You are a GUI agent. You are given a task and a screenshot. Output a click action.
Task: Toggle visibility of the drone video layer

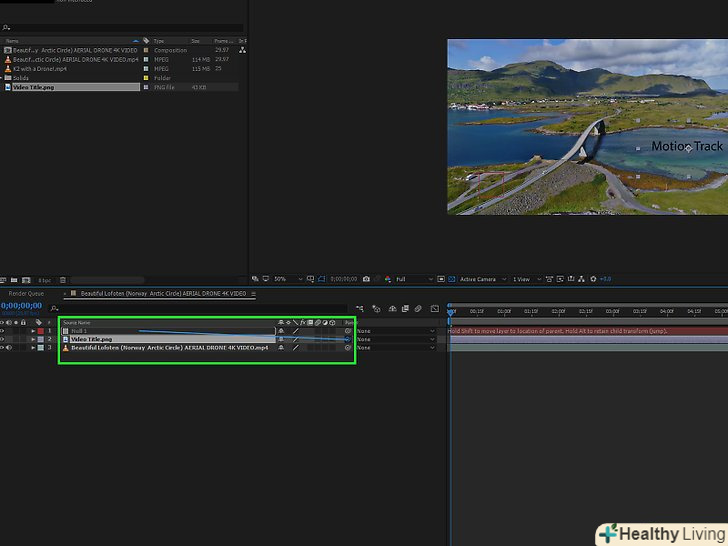click(x=3, y=347)
